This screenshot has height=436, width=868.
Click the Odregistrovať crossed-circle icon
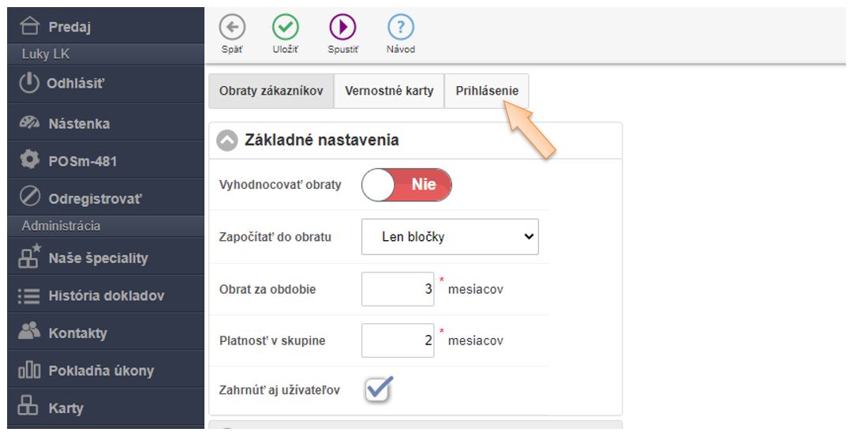coord(29,198)
